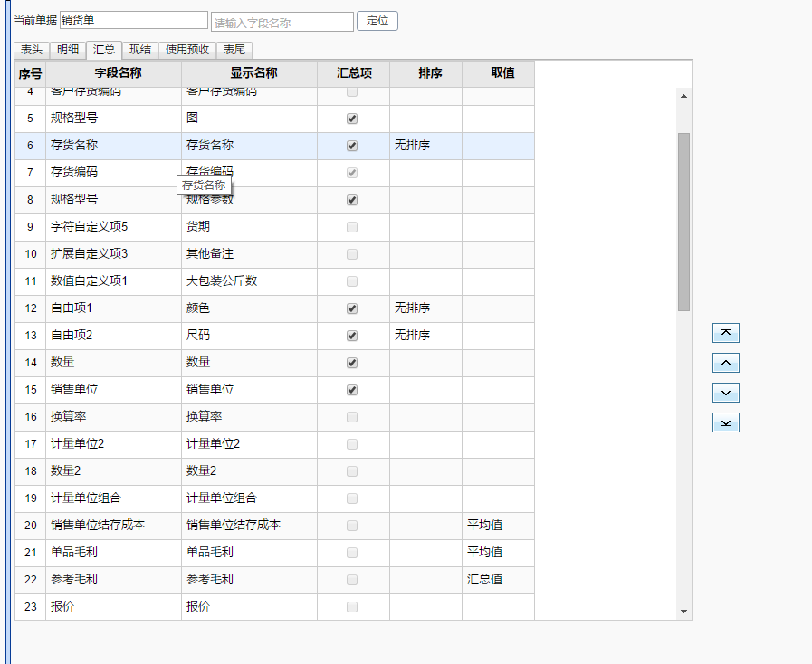Image resolution: width=812 pixels, height=664 pixels.
Task: Switch to the 表尾 tab
Action: (234, 50)
